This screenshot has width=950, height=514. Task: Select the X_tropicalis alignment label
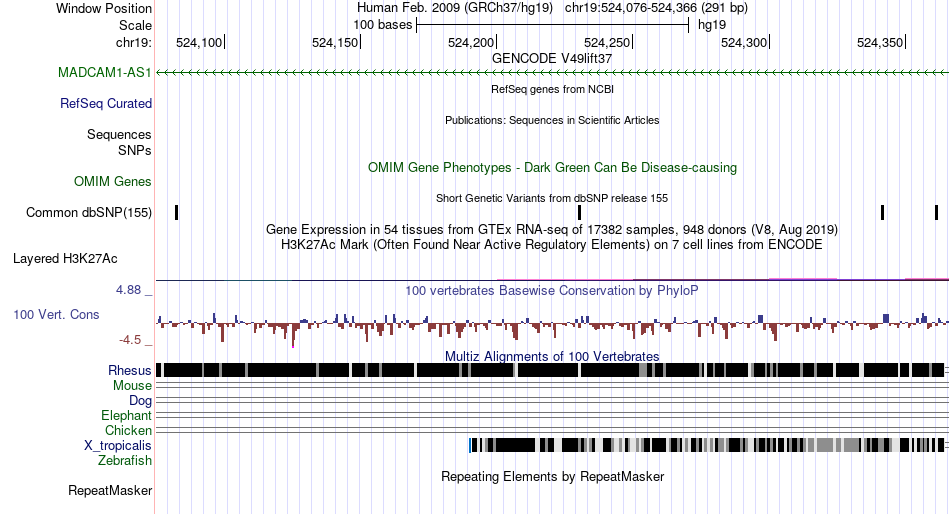118,446
